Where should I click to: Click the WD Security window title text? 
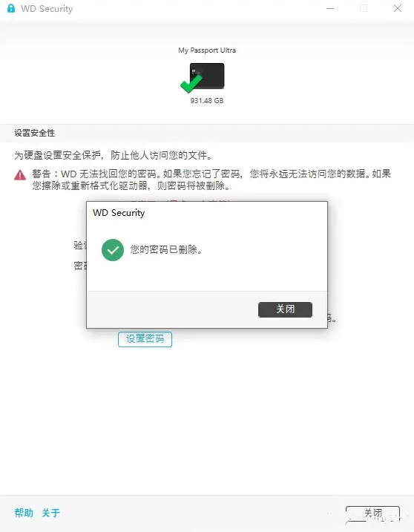47,9
